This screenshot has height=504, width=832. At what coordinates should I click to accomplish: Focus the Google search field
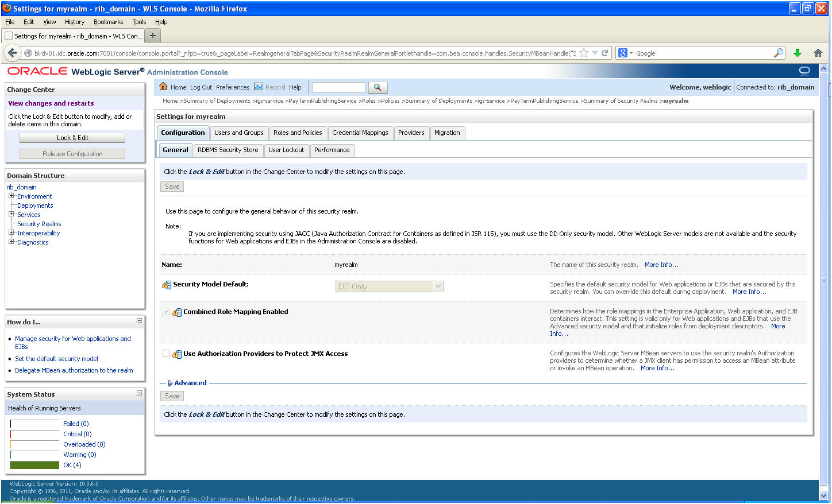704,53
